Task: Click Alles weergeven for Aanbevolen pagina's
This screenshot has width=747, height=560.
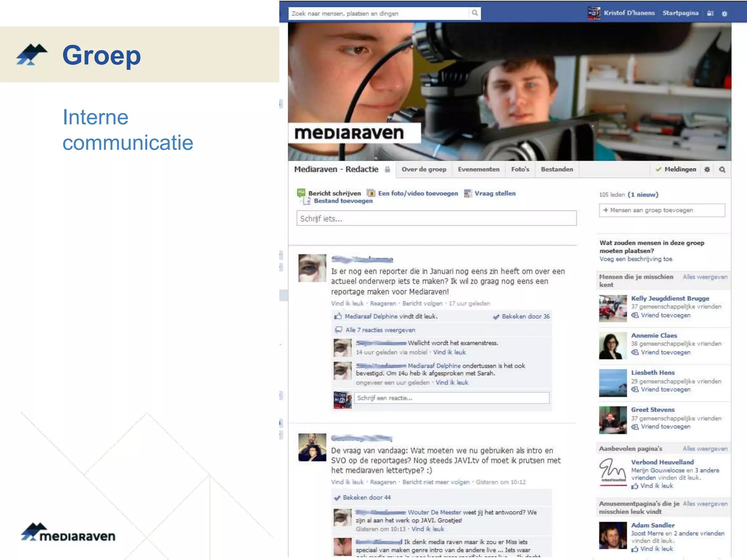Action: tap(705, 449)
